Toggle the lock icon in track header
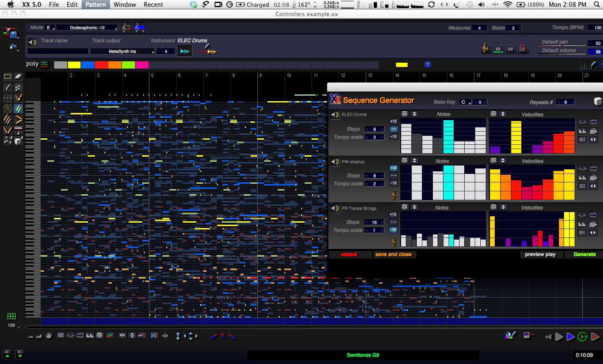This screenshot has height=364, width=603. point(510,49)
